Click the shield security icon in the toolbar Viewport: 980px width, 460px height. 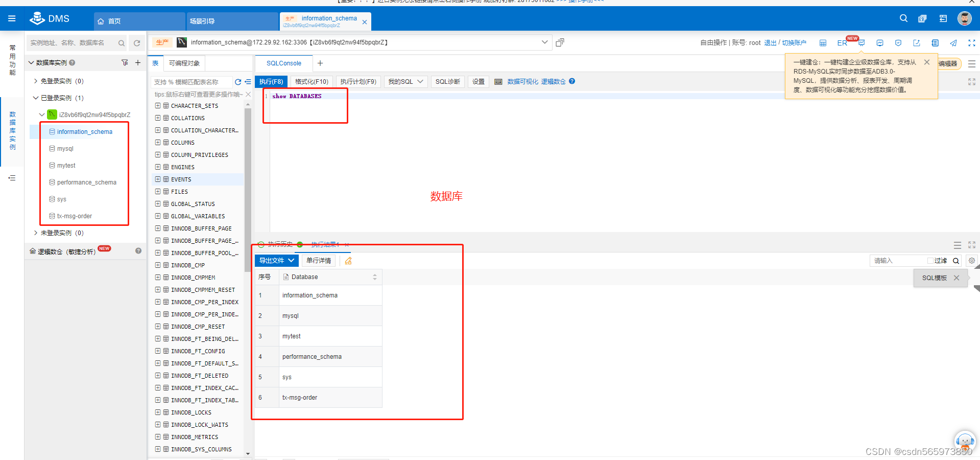pyautogui.click(x=898, y=43)
